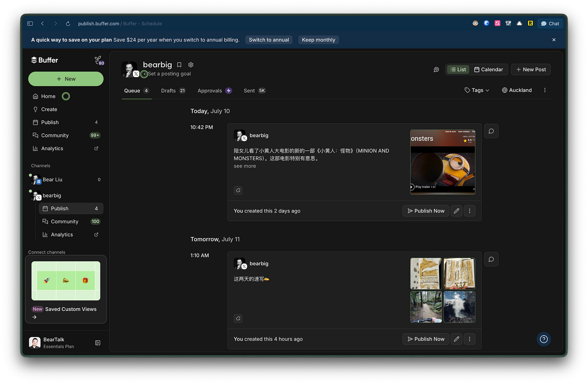Viewport: 588px width, 384px height.
Task: Open the Approvals tab
Action: (215, 91)
